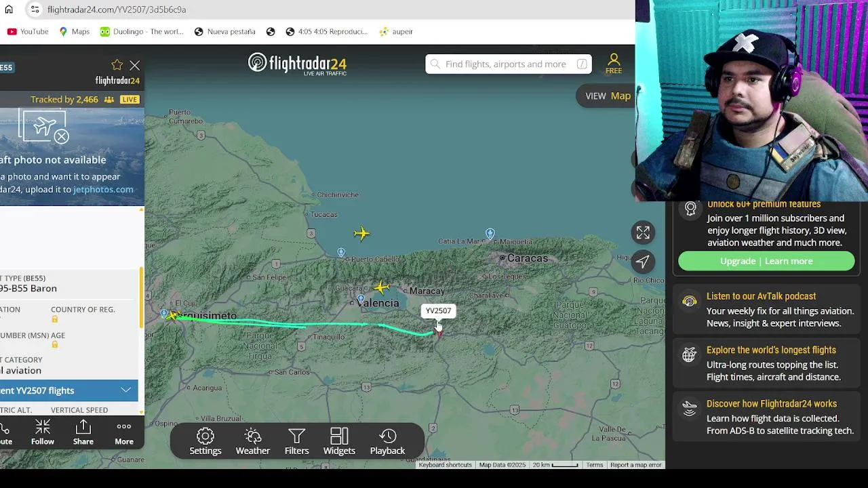868x488 pixels.
Task: Select the yellow airplane near Valencia
Action: click(382, 287)
